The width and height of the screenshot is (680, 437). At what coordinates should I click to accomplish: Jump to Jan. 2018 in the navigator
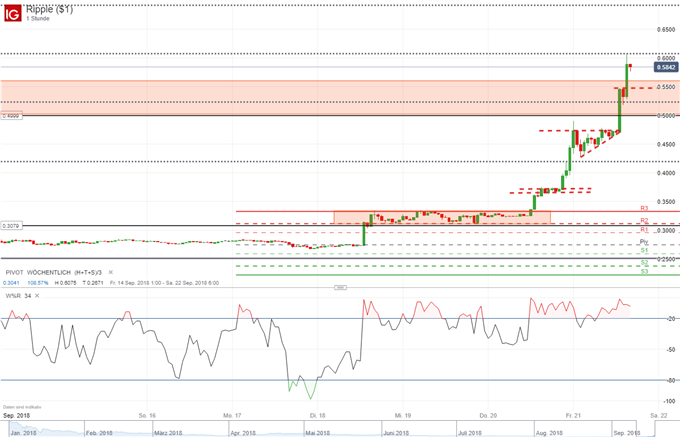(23, 433)
